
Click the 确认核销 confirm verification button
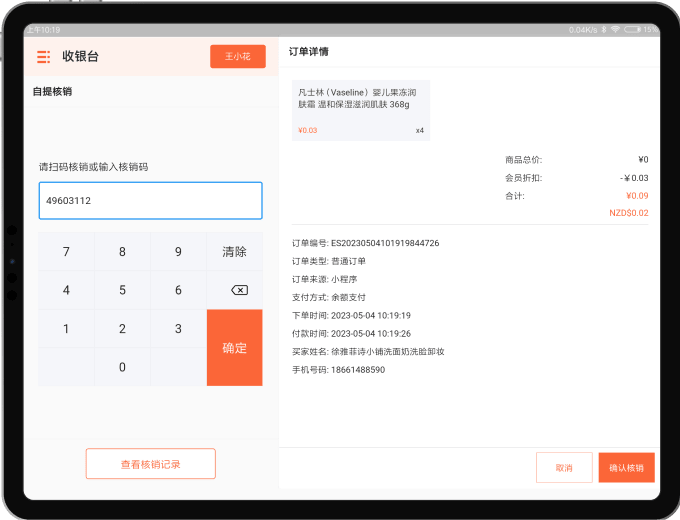626,468
